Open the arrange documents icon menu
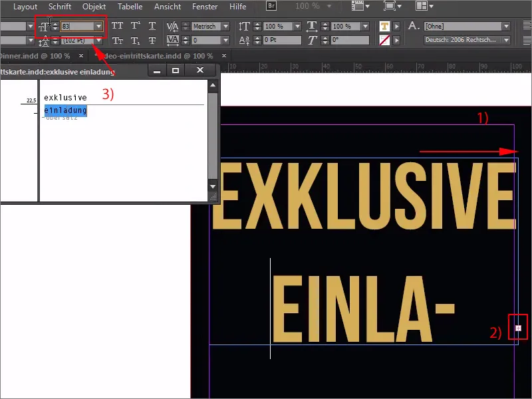The image size is (532, 399). (424, 6)
